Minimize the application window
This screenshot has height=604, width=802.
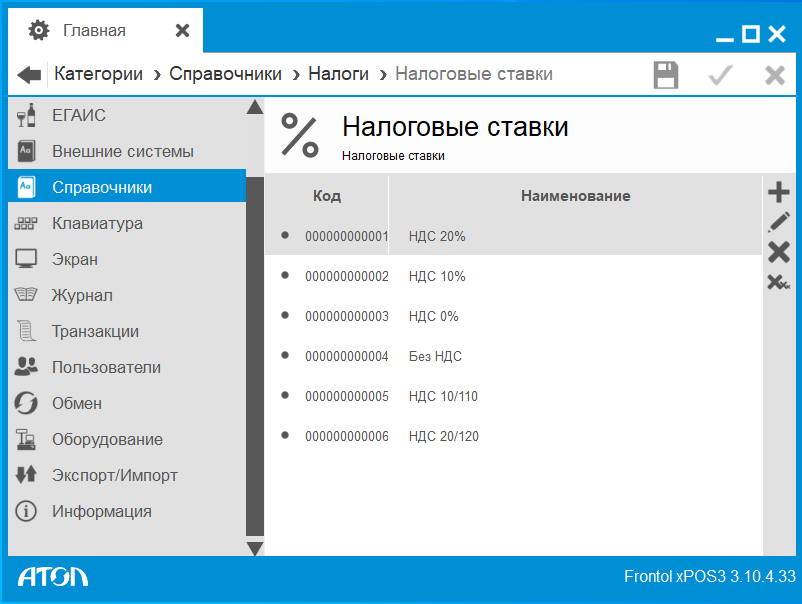pos(724,37)
